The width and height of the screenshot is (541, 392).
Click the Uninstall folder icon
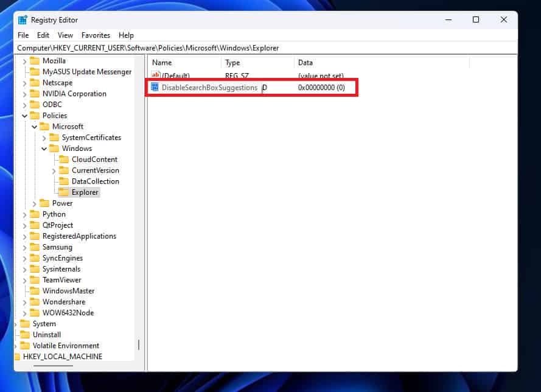25,335
